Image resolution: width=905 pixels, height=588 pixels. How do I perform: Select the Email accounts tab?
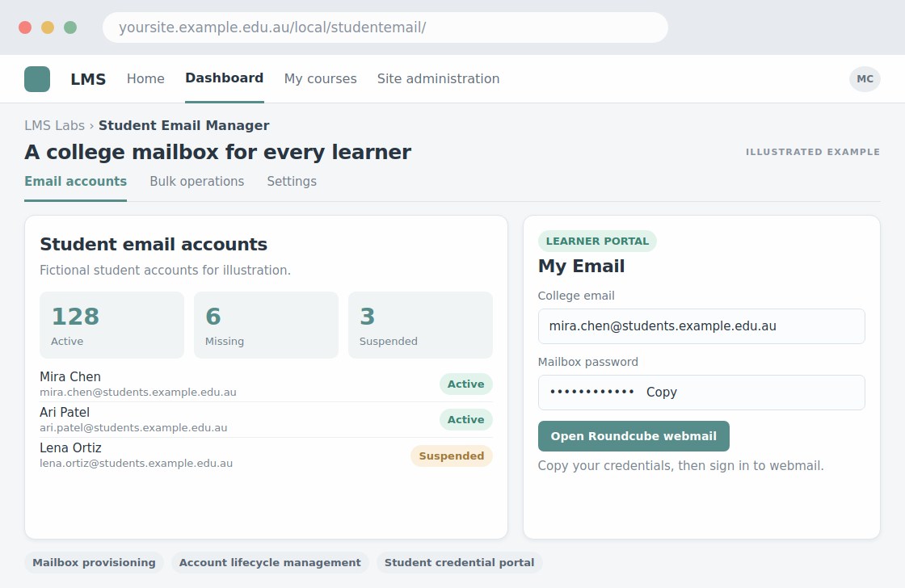point(76,181)
